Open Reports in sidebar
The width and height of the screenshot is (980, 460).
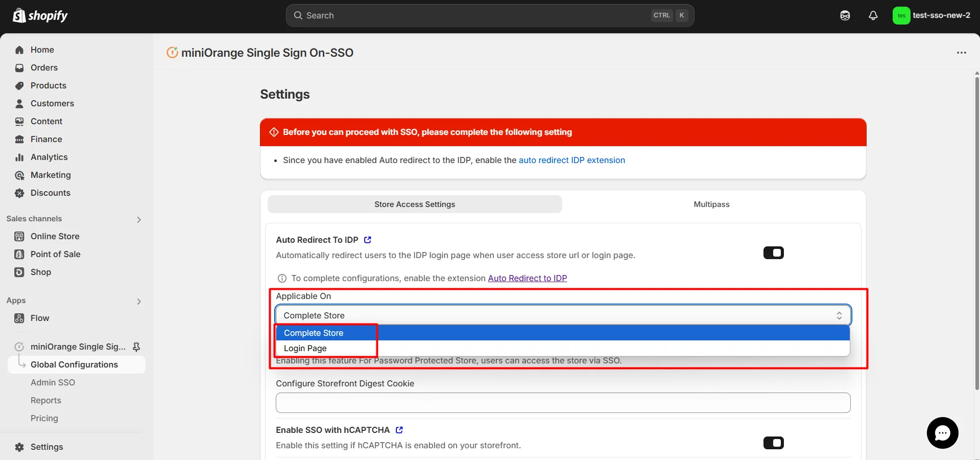[x=45, y=400]
